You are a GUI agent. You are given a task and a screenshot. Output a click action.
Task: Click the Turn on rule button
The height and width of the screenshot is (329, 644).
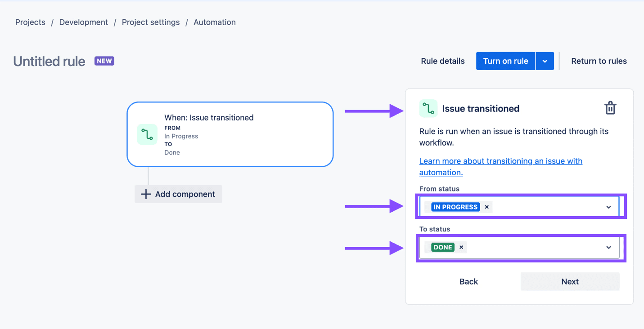coord(505,61)
